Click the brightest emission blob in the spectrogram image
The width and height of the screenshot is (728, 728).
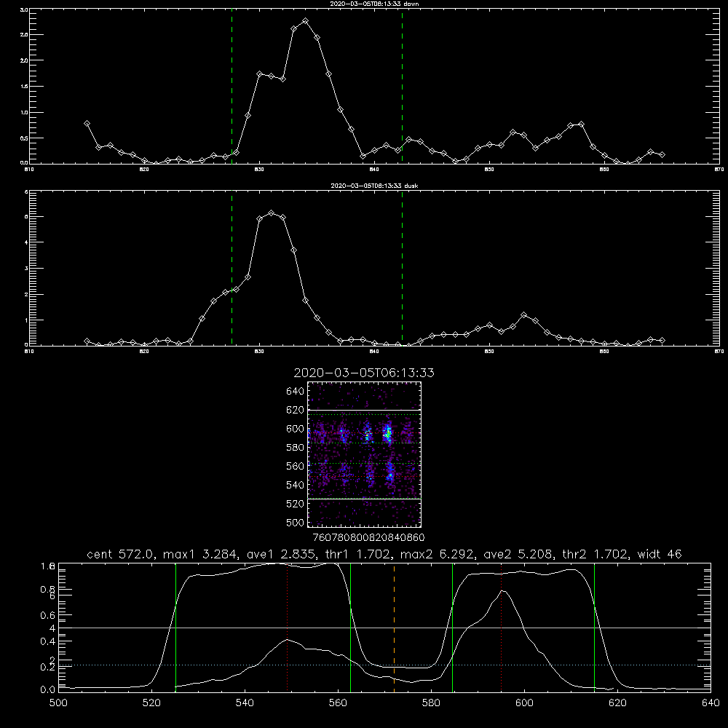387,434
